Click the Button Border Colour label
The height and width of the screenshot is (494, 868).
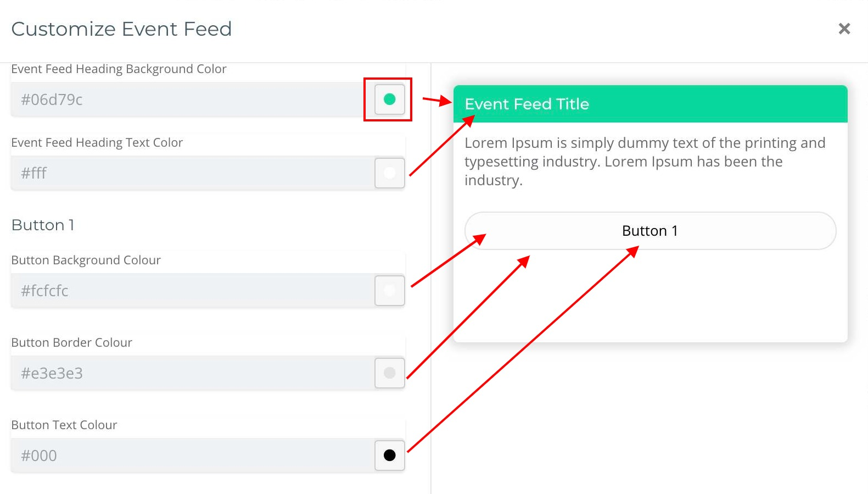(x=71, y=342)
